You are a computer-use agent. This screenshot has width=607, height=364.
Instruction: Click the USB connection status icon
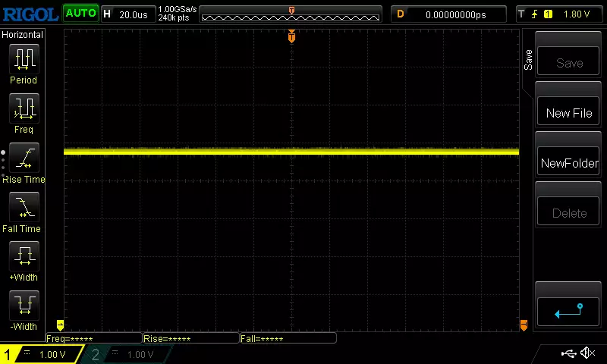pyautogui.click(x=568, y=353)
